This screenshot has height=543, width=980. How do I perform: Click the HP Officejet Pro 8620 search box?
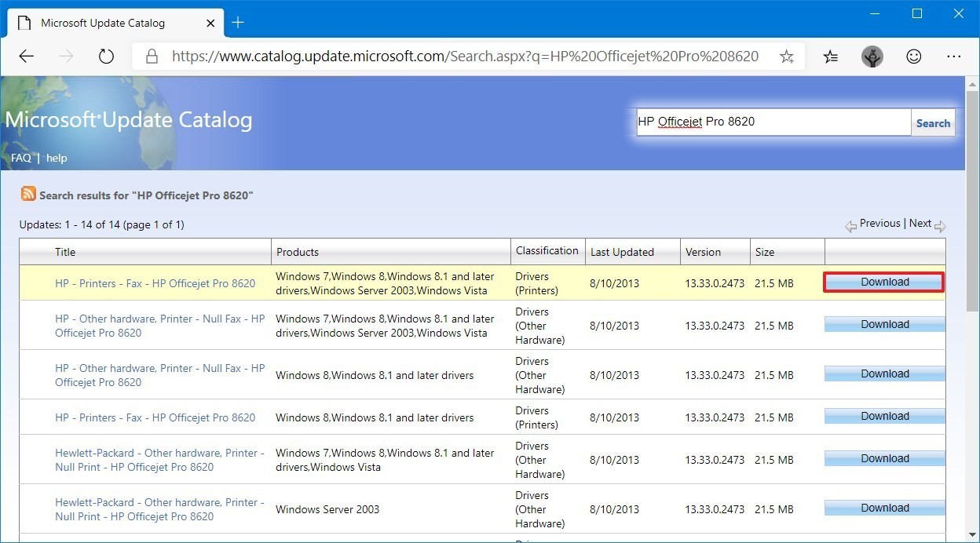pos(773,122)
